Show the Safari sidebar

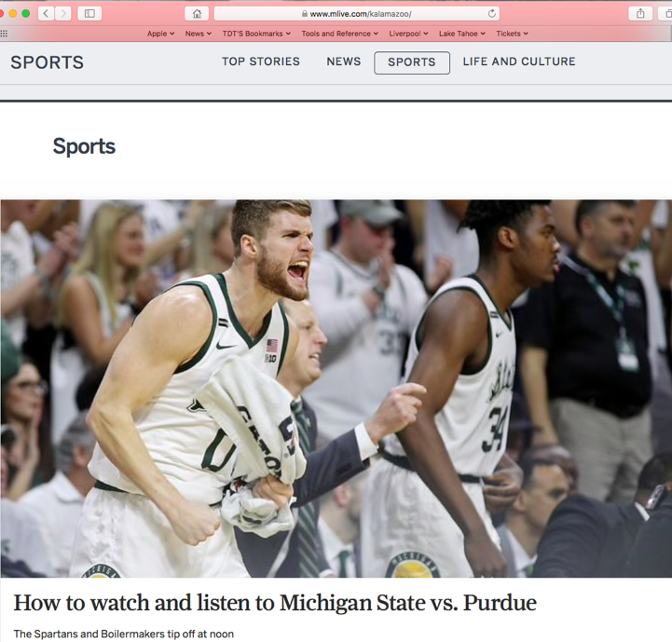click(x=90, y=13)
